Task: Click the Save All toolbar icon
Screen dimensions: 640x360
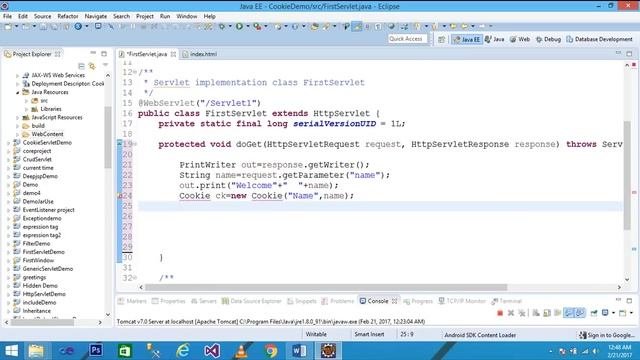Action: (54, 27)
